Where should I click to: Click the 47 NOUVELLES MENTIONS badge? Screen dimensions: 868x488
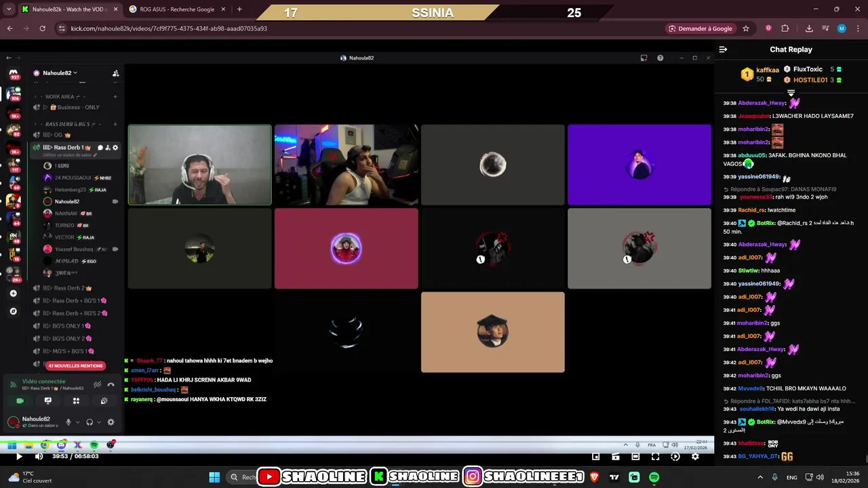pyautogui.click(x=75, y=366)
